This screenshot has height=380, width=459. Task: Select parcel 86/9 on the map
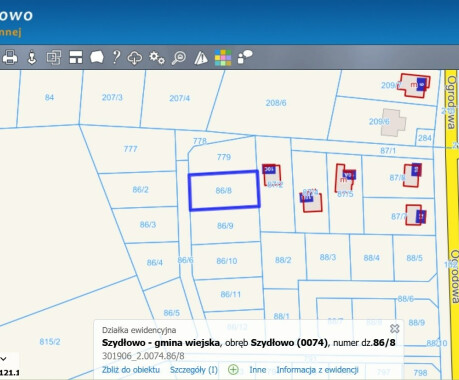point(225,226)
